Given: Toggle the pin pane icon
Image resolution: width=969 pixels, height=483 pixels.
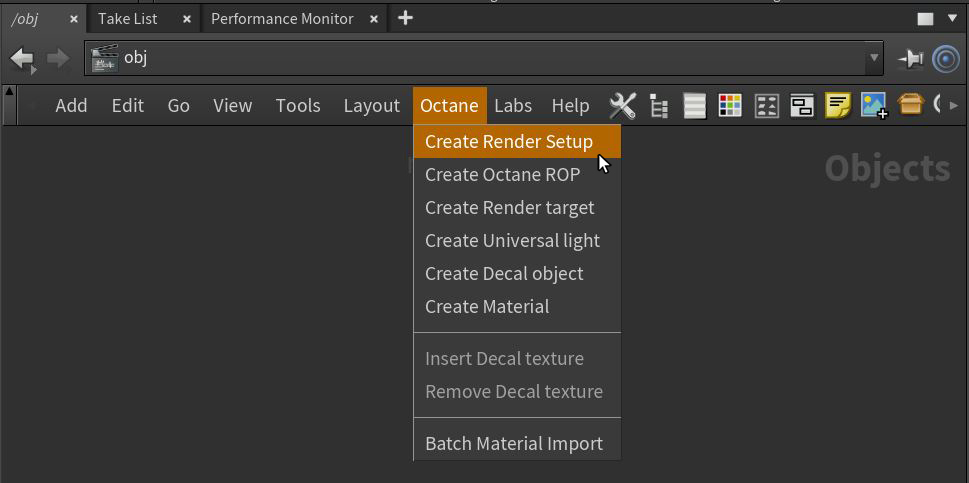Looking at the screenshot, I should pyautogui.click(x=910, y=59).
